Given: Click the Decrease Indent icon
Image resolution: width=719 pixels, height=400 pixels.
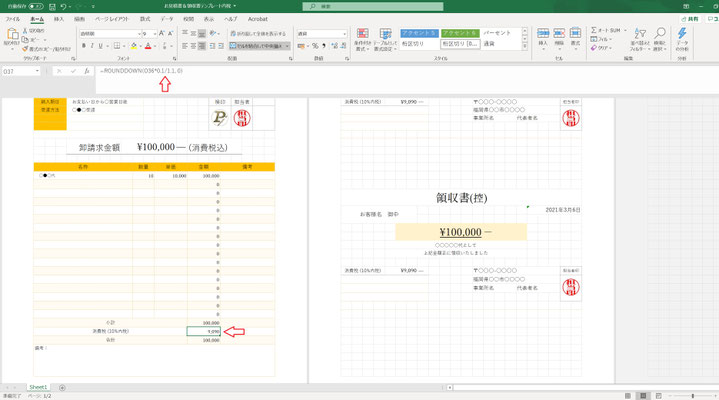Looking at the screenshot, I should 212,46.
